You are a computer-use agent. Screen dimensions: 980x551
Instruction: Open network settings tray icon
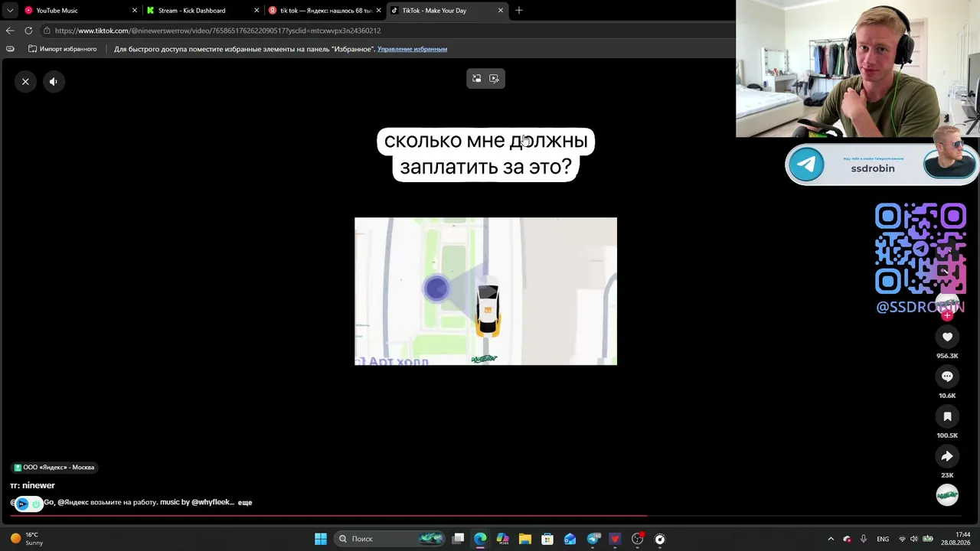[902, 539]
